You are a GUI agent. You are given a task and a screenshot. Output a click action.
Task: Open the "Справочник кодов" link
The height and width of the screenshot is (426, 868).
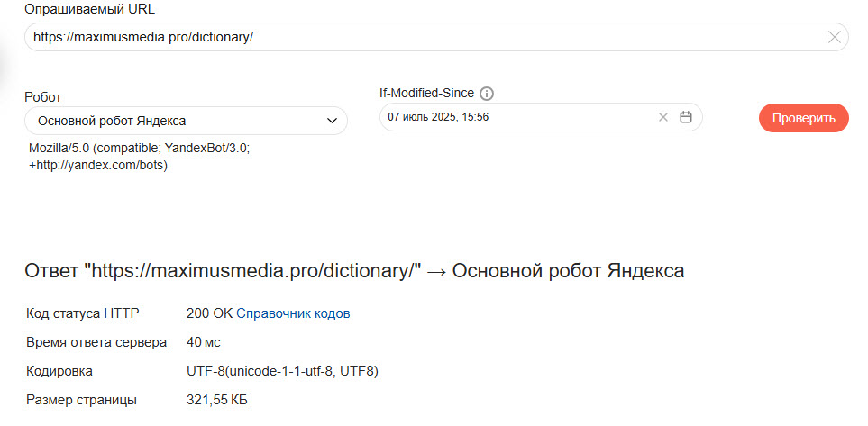[293, 313]
